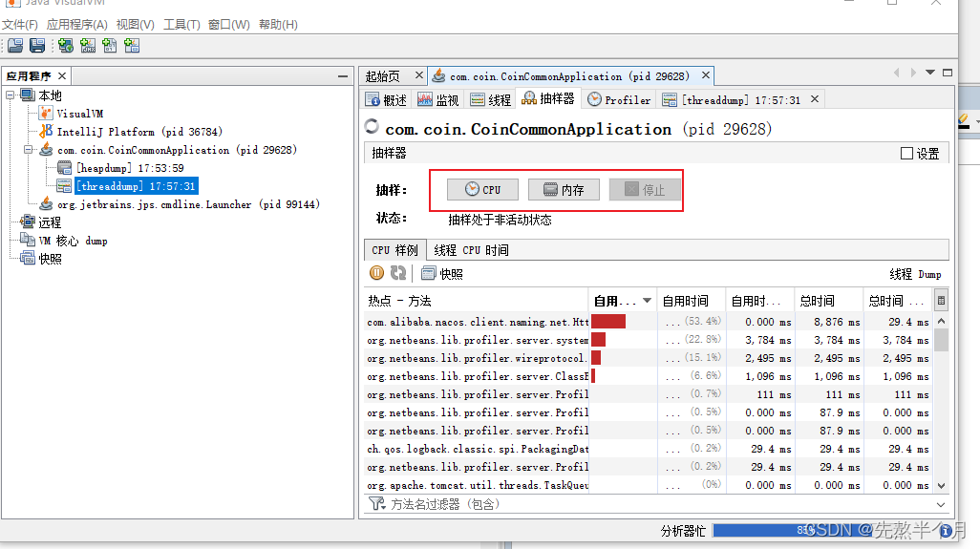Sort by the 自用时间 column header
Image resolution: width=980 pixels, height=549 pixels.
pyautogui.click(x=692, y=301)
